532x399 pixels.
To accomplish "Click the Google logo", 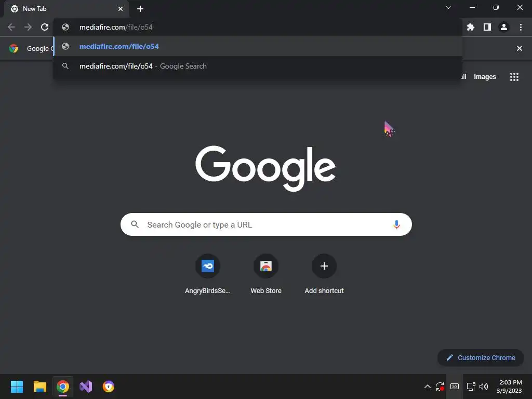I will pyautogui.click(x=265, y=168).
